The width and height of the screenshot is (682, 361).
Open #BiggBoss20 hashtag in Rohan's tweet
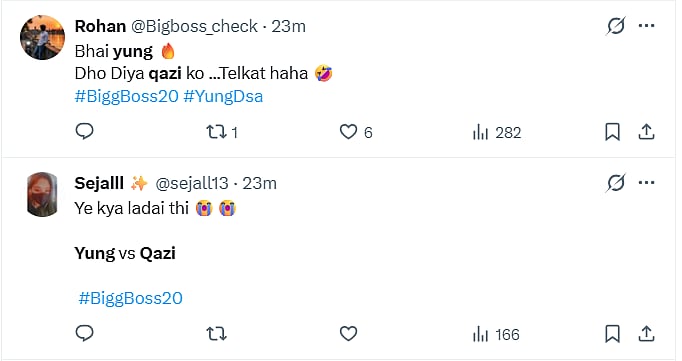(127, 96)
